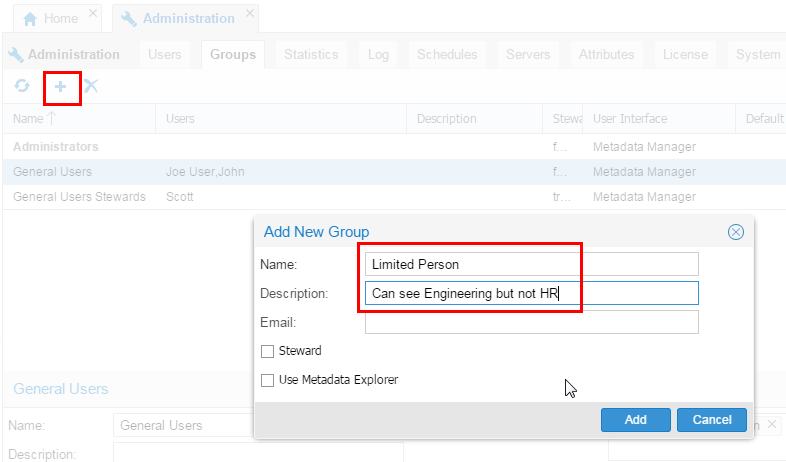Click the refresh groups icon

click(21, 87)
